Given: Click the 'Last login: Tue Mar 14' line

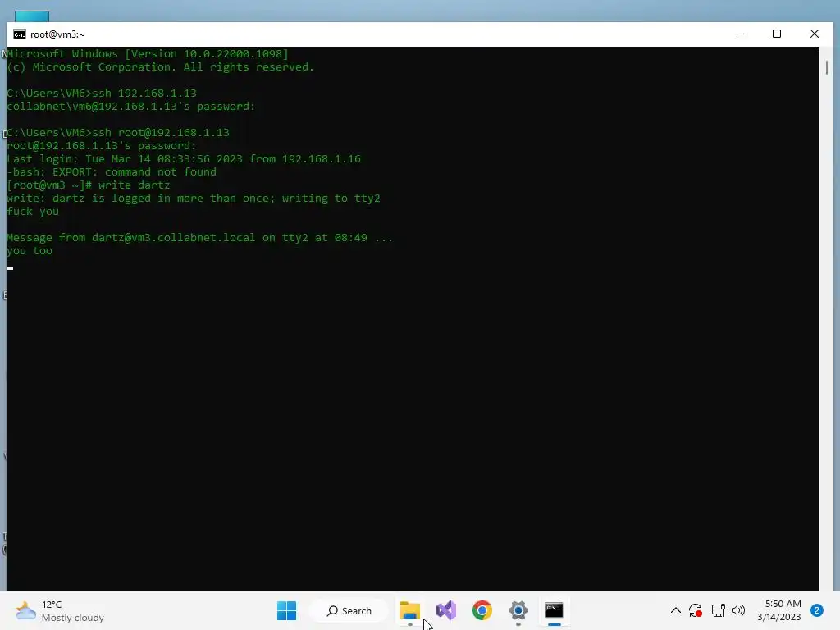Looking at the screenshot, I should pyautogui.click(x=183, y=158).
